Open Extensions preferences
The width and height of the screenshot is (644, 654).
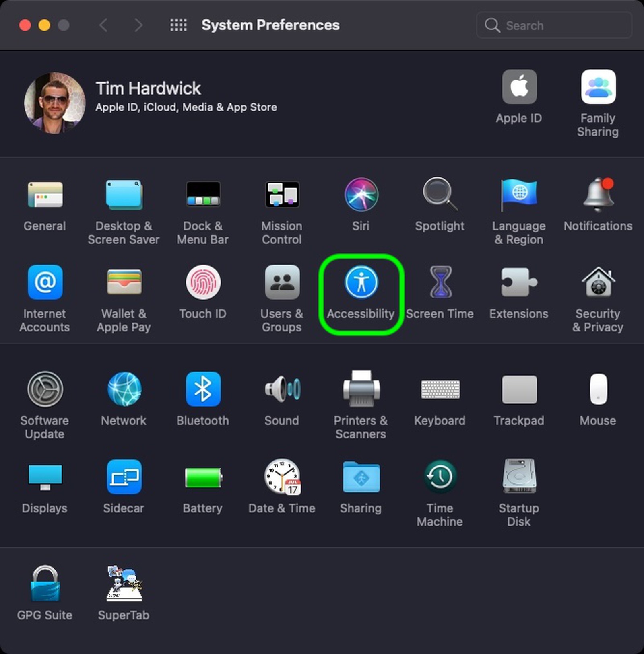point(519,282)
